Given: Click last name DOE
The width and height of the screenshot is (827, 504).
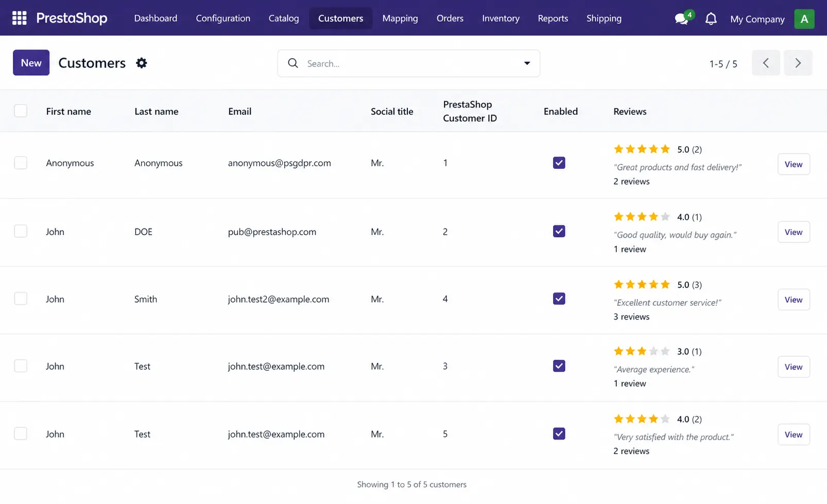Looking at the screenshot, I should pos(143,232).
